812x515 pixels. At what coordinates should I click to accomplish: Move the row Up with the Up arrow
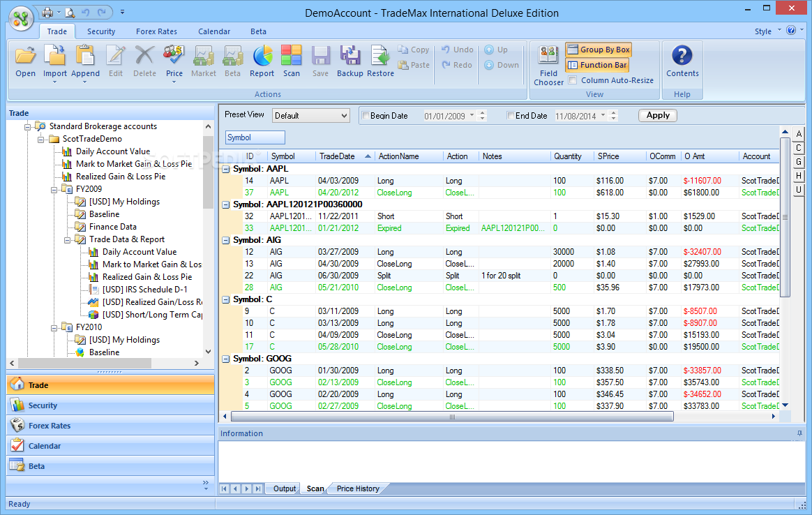tap(496, 50)
